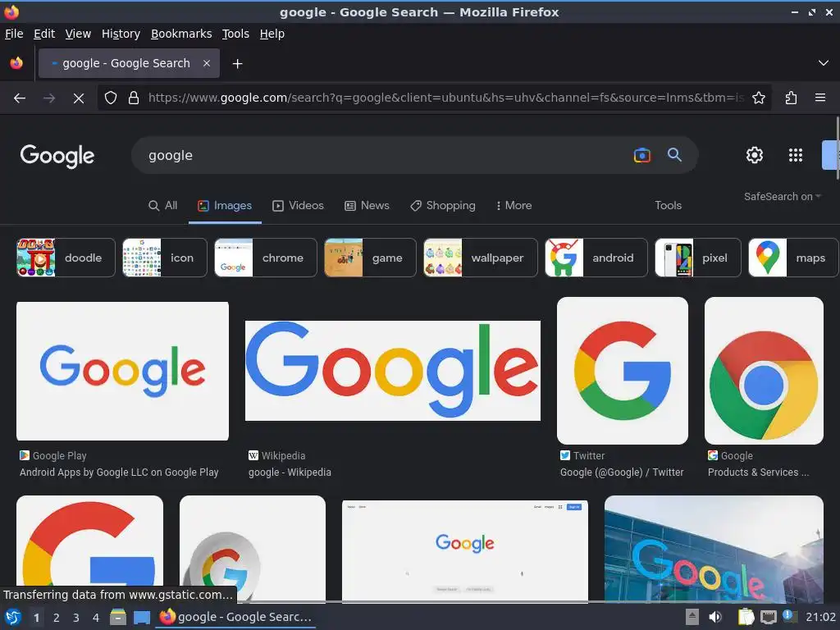Switch to workspace 2 in the taskbar
Image resolution: width=840 pixels, height=630 pixels.
(x=57, y=618)
